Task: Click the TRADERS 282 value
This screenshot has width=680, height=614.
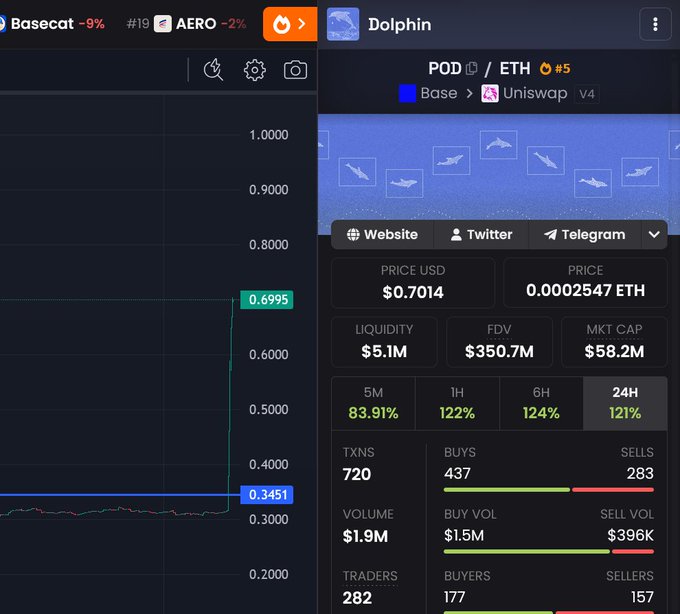Action: (x=357, y=598)
